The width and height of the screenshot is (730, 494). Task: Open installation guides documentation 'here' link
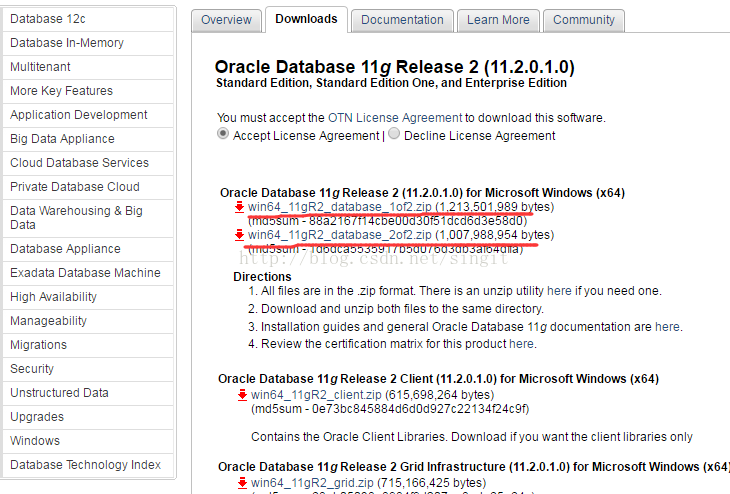coord(667,327)
